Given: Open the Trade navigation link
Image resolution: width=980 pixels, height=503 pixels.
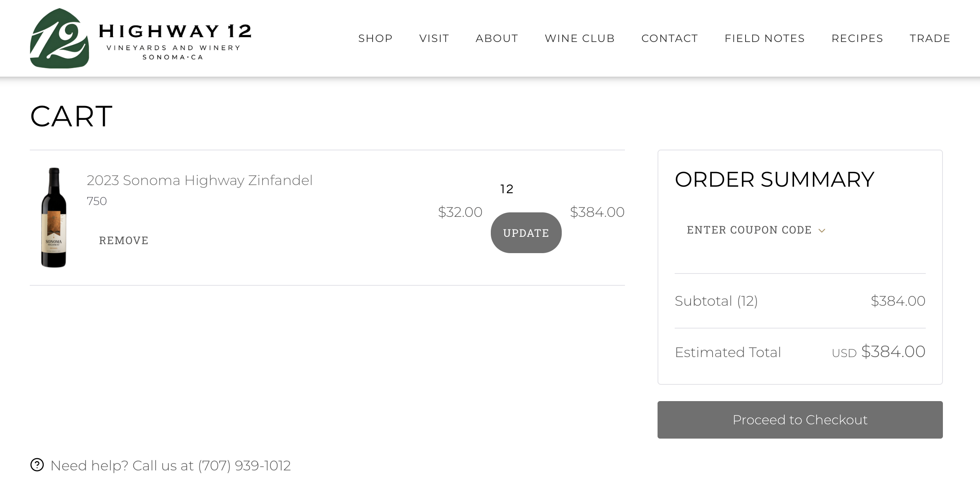Looking at the screenshot, I should pos(930,38).
